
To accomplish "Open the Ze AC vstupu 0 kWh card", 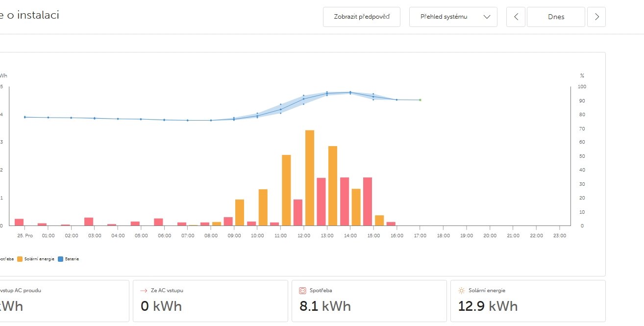I will point(210,301).
